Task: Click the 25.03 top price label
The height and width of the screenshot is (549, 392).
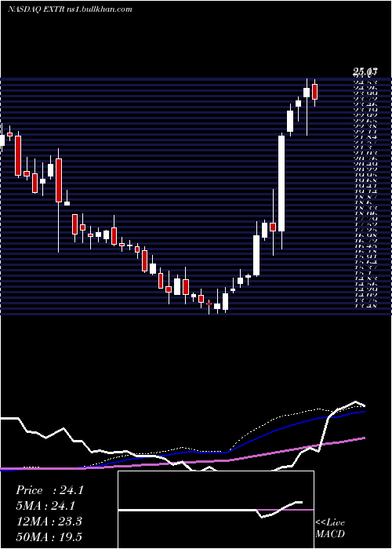Action: [365, 72]
